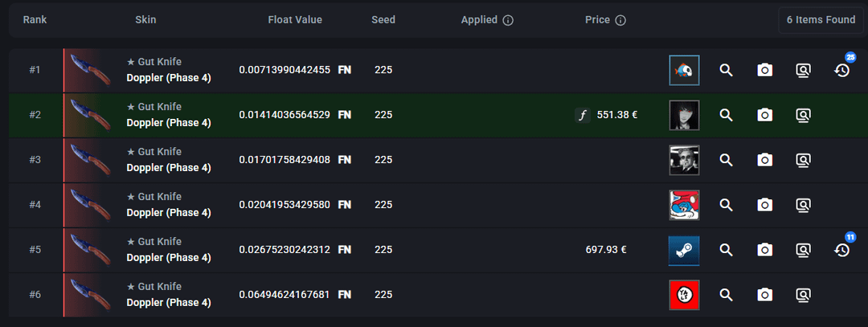The height and width of the screenshot is (327, 868).
Task: Open the smurf avatar owner on rank #4
Action: coord(684,205)
